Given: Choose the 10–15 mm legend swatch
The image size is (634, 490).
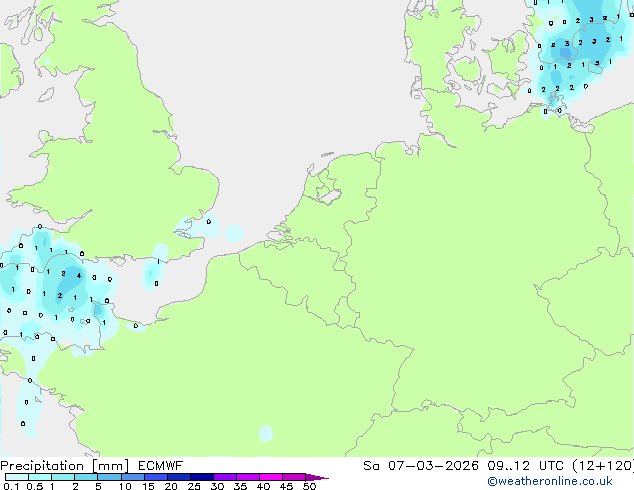Looking at the screenshot, I should coord(132,477).
